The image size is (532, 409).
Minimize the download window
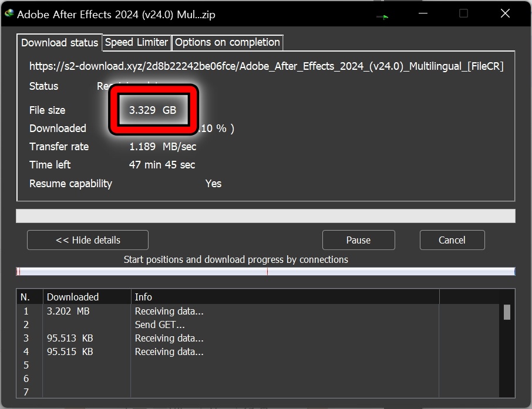click(x=423, y=13)
